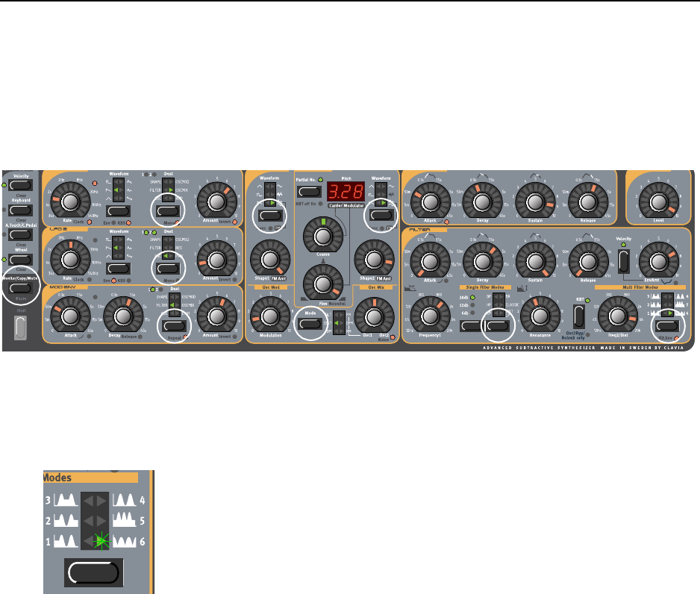Click the Level knob
The width and height of the screenshot is (700, 594).
(658, 201)
